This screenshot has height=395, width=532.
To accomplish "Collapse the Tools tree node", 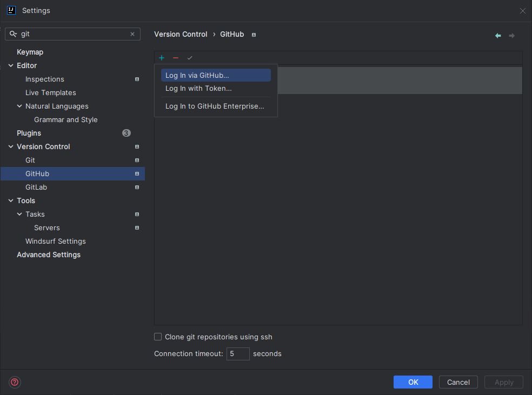I will pyautogui.click(x=11, y=200).
